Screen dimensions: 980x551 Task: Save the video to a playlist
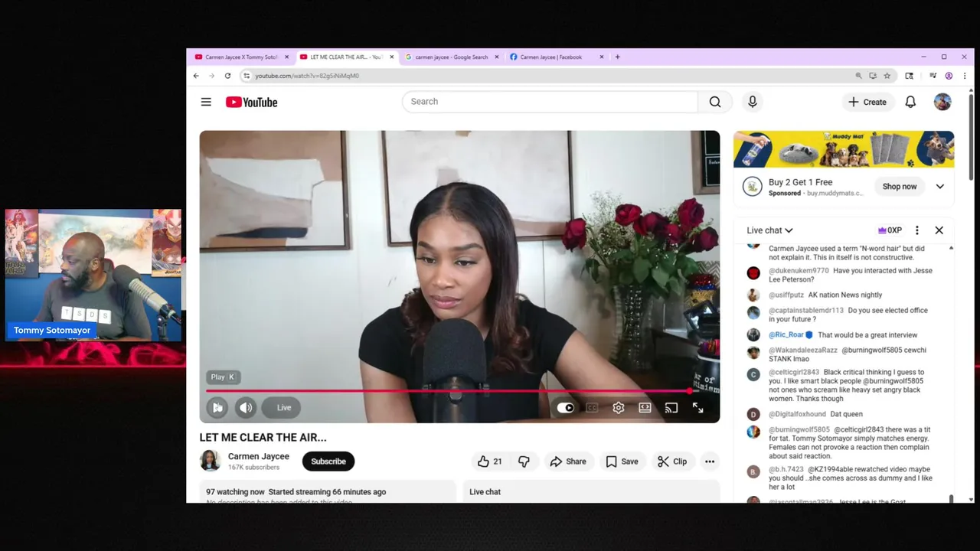(x=622, y=461)
